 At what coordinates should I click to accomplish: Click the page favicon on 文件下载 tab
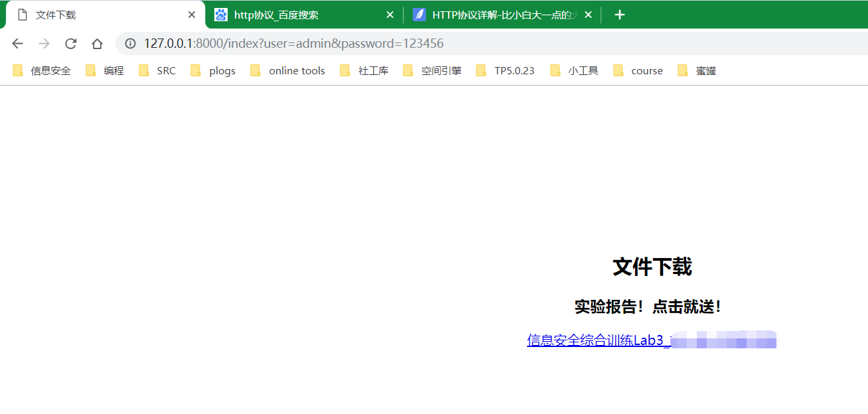[x=23, y=15]
